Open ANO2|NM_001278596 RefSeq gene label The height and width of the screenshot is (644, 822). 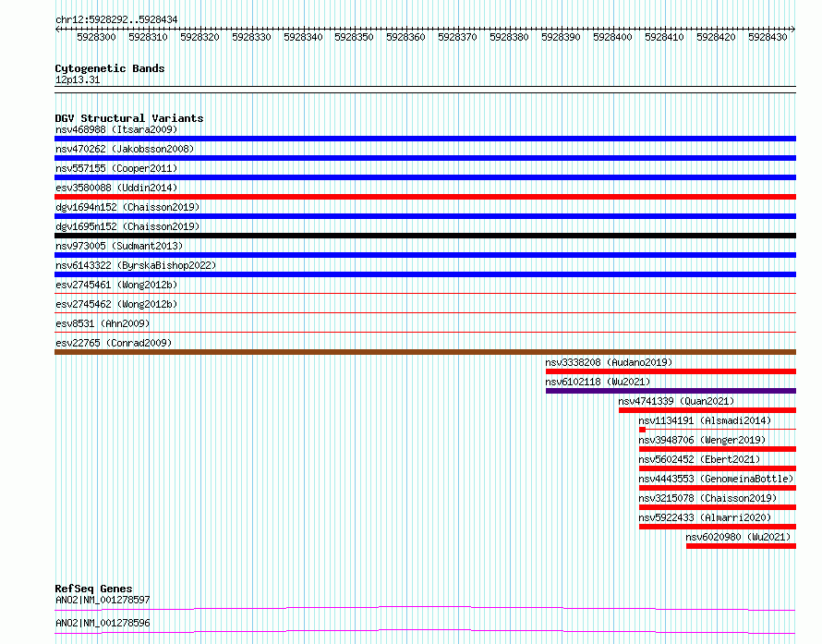[x=103, y=623]
